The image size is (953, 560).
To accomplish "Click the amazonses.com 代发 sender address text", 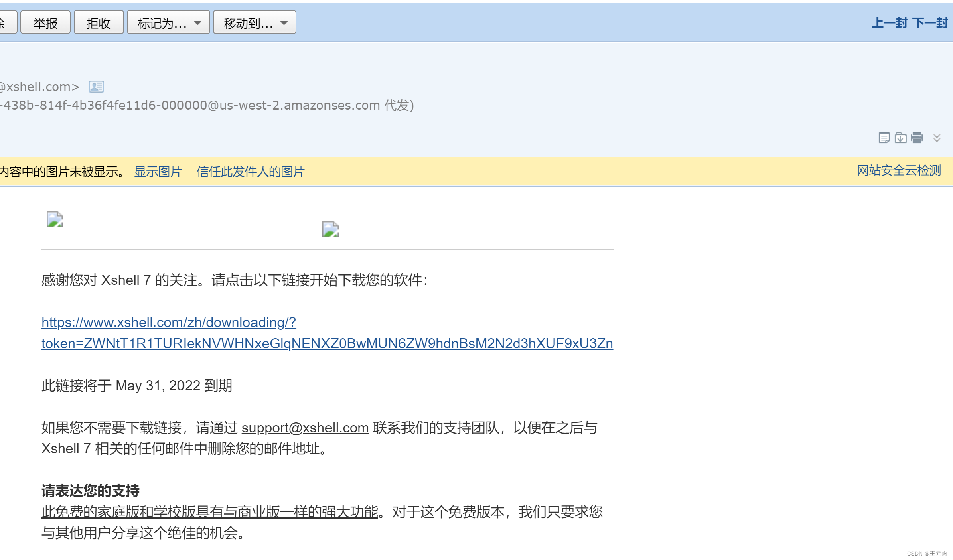I will pos(207,105).
